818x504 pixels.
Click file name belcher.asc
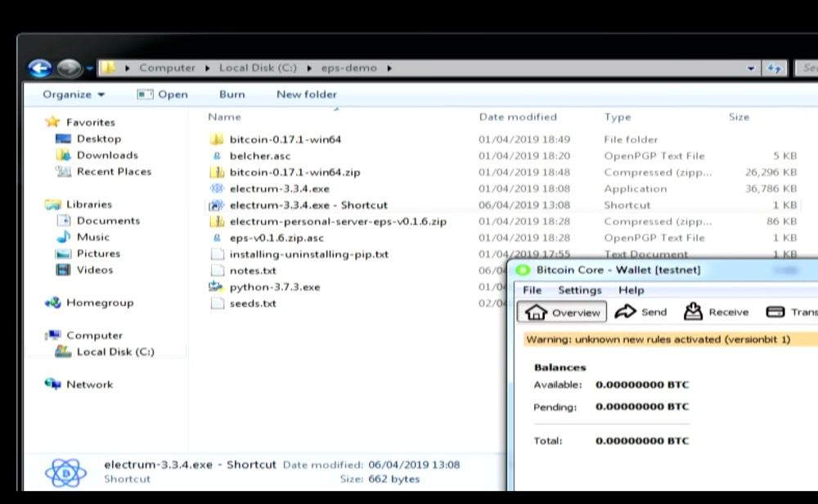[x=260, y=155]
